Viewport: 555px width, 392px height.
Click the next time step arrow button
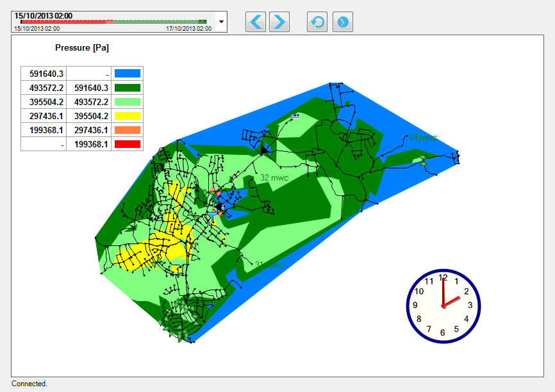[279, 22]
